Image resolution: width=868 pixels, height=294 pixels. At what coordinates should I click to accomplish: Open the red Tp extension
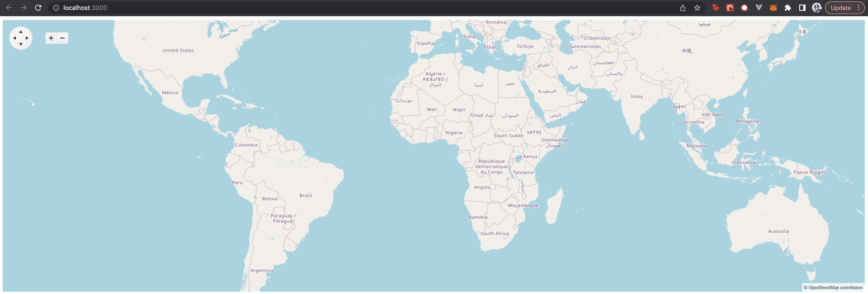click(x=715, y=8)
